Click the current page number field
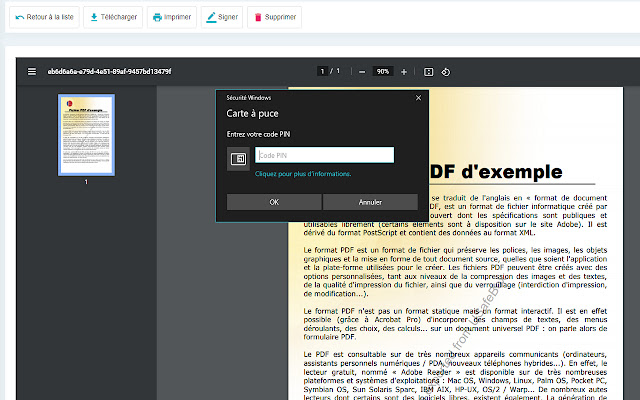The image size is (640, 400). coord(322,71)
